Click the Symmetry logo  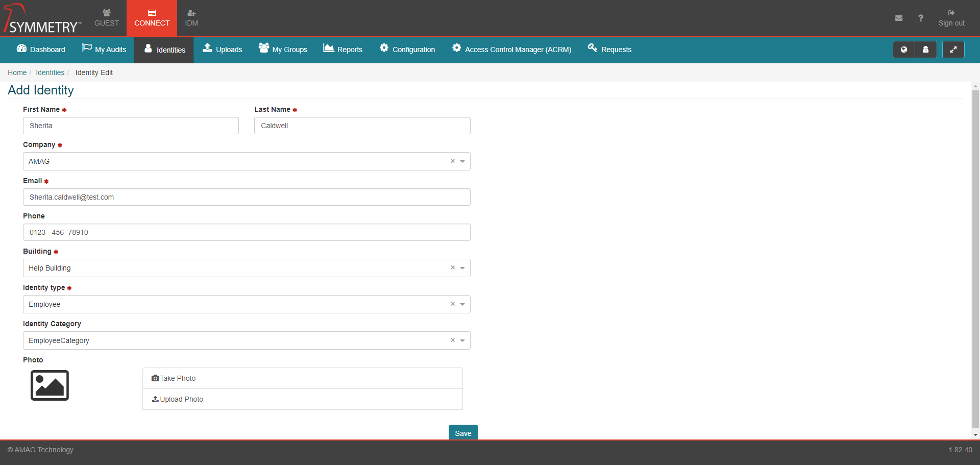42,18
